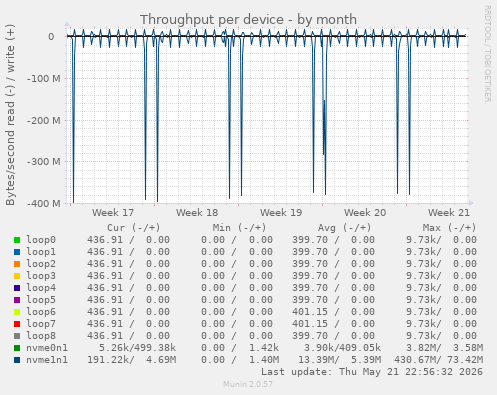Image resolution: width=497 pixels, height=395 pixels.
Task: Click the y-axis title Bytes/second read/write
Action: (10, 115)
